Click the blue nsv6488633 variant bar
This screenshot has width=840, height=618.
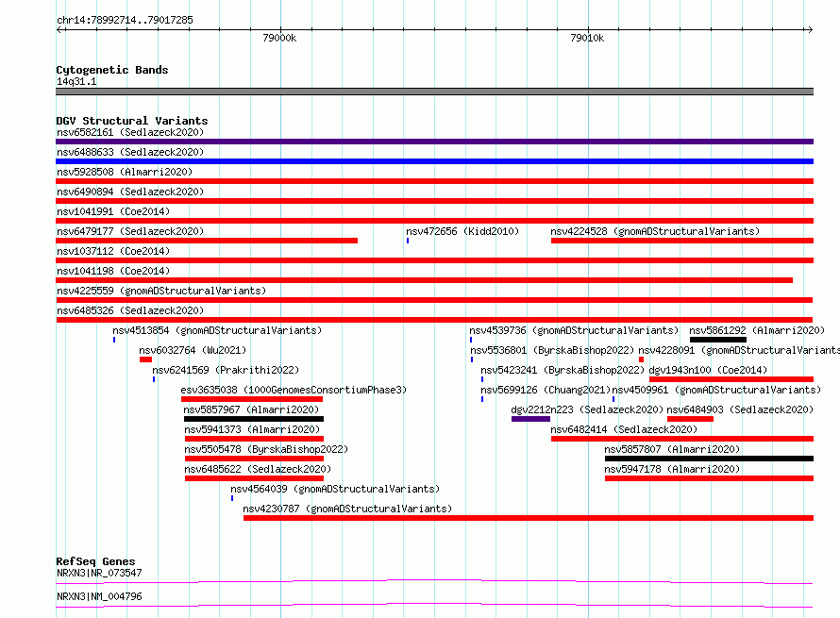point(434,161)
